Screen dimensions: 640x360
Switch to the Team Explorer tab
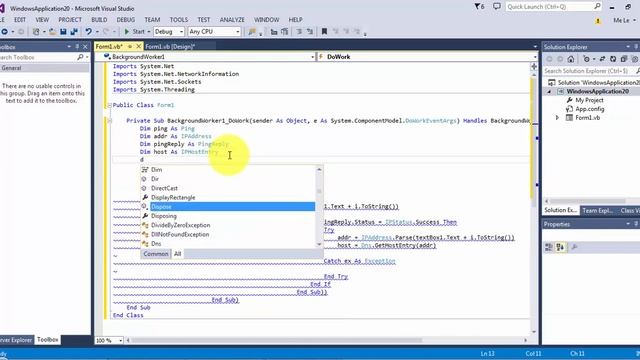pos(598,211)
